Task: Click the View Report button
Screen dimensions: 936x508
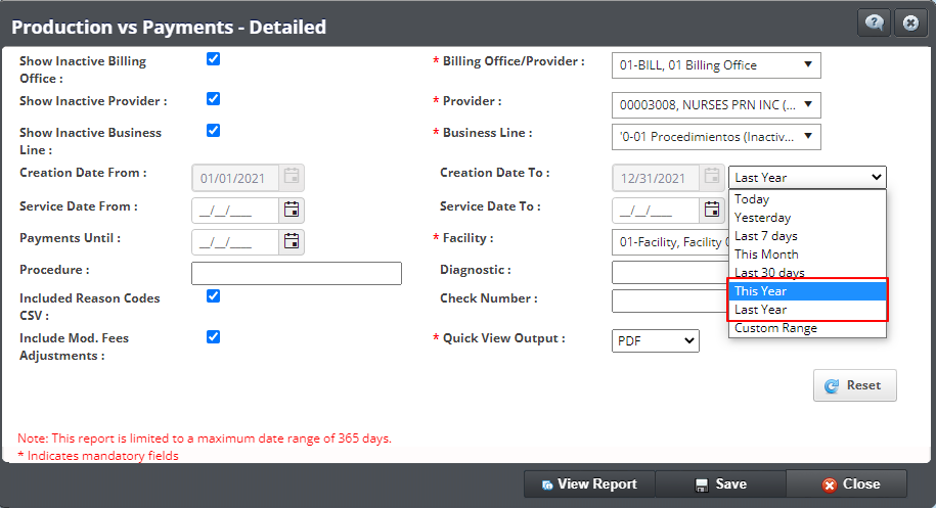Action: pyautogui.click(x=589, y=484)
